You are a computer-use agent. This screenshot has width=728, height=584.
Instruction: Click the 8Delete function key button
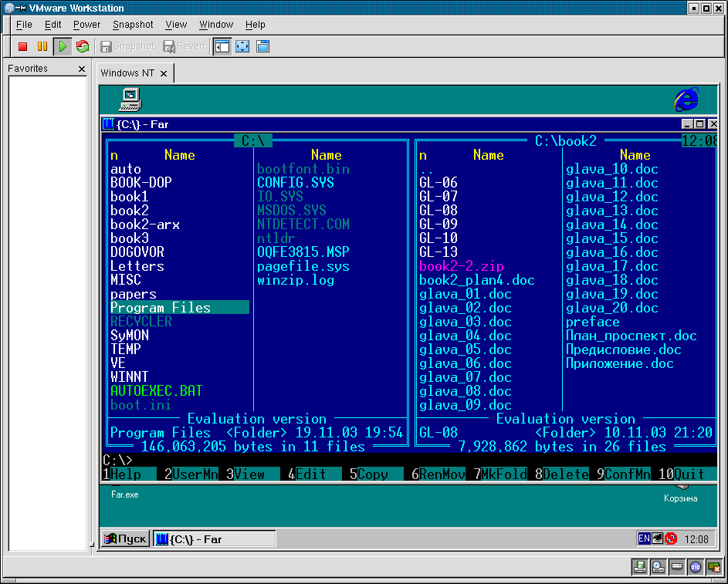tap(562, 474)
